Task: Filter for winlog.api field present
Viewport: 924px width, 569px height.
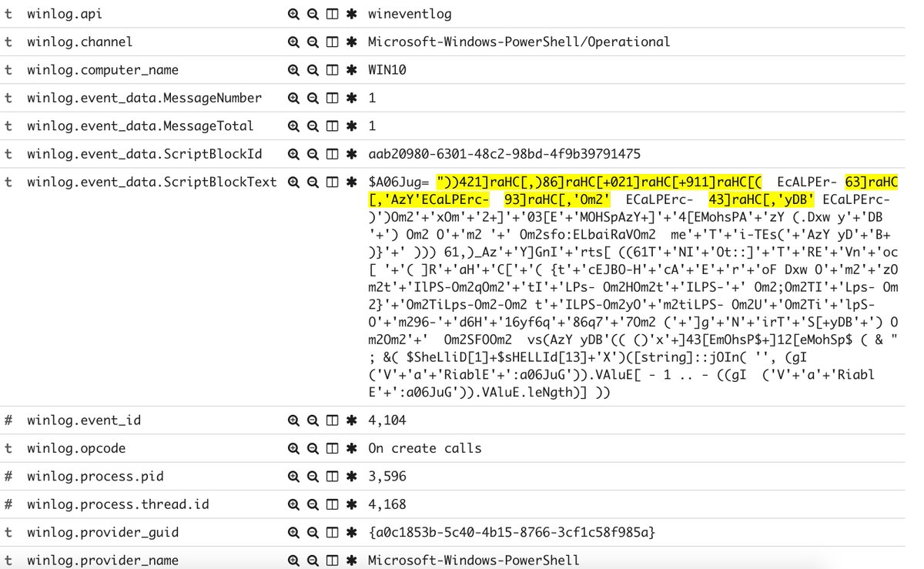Action: pos(352,14)
